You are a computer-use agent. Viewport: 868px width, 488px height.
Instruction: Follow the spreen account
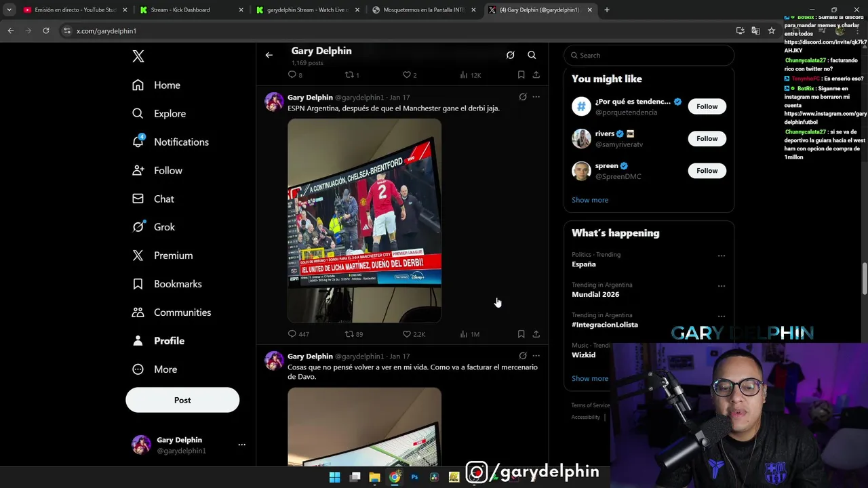click(707, 171)
